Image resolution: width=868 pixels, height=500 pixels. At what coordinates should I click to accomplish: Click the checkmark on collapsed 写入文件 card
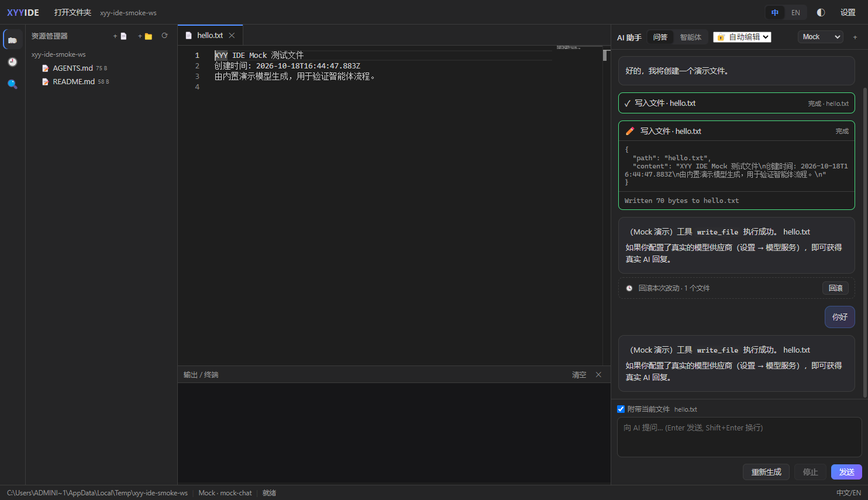tap(628, 104)
